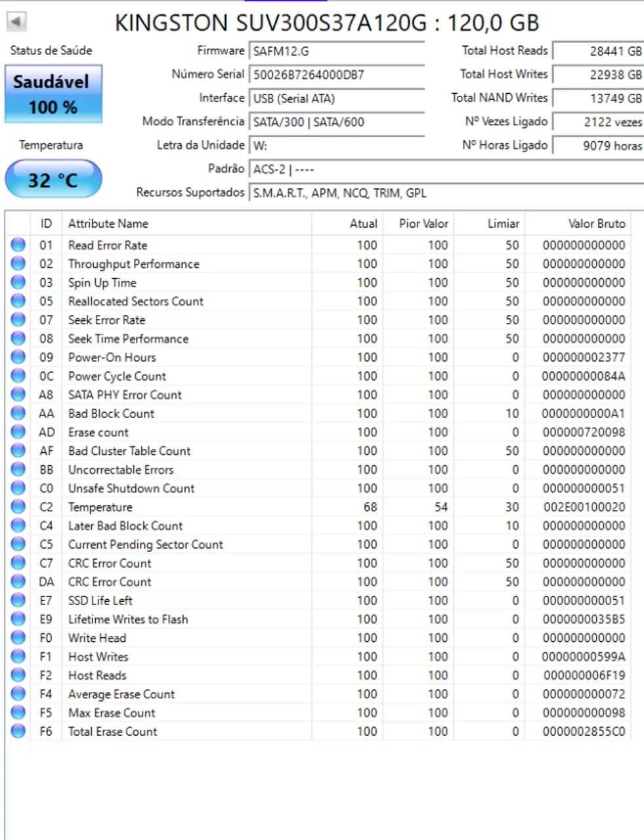Click the drive letter field W:

click(337, 146)
